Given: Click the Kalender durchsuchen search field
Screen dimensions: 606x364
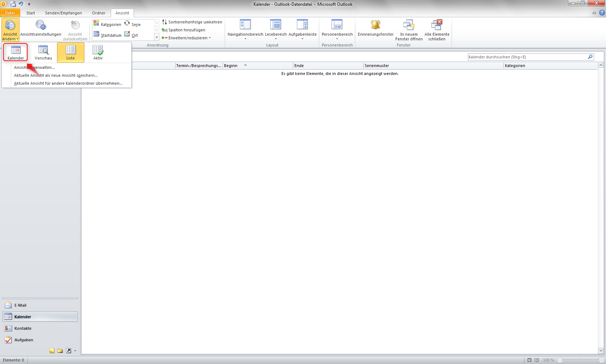Looking at the screenshot, I should click(527, 57).
